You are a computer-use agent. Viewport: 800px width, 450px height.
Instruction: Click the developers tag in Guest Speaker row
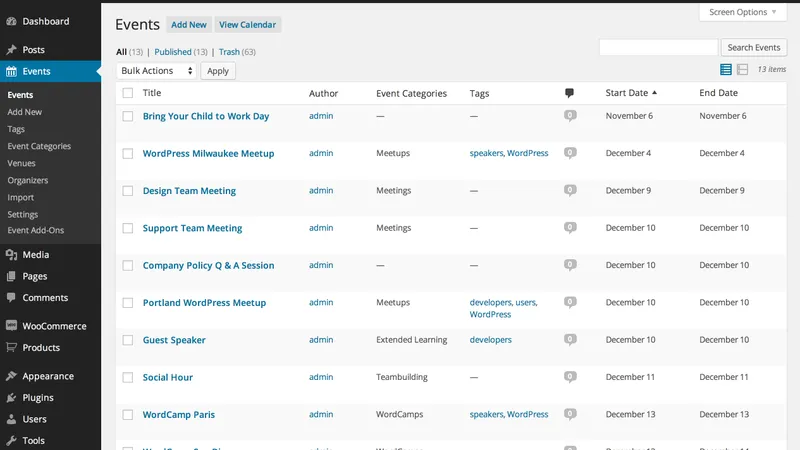click(490, 340)
